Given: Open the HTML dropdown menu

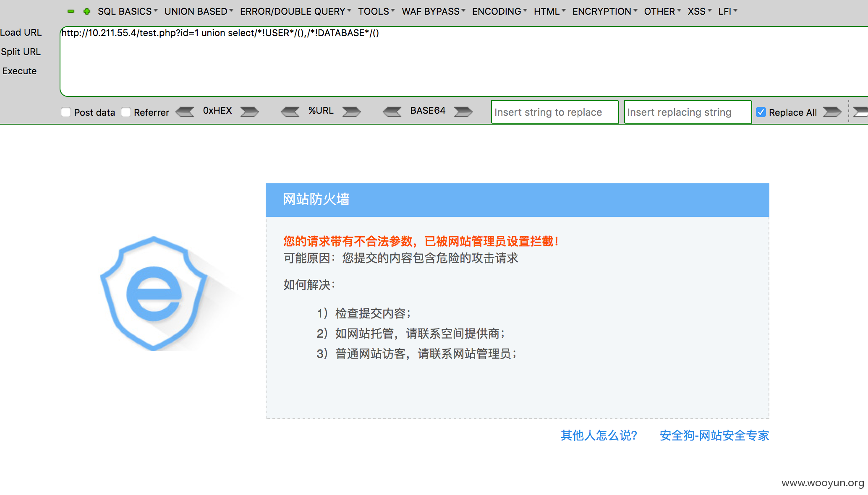Looking at the screenshot, I should tap(549, 11).
